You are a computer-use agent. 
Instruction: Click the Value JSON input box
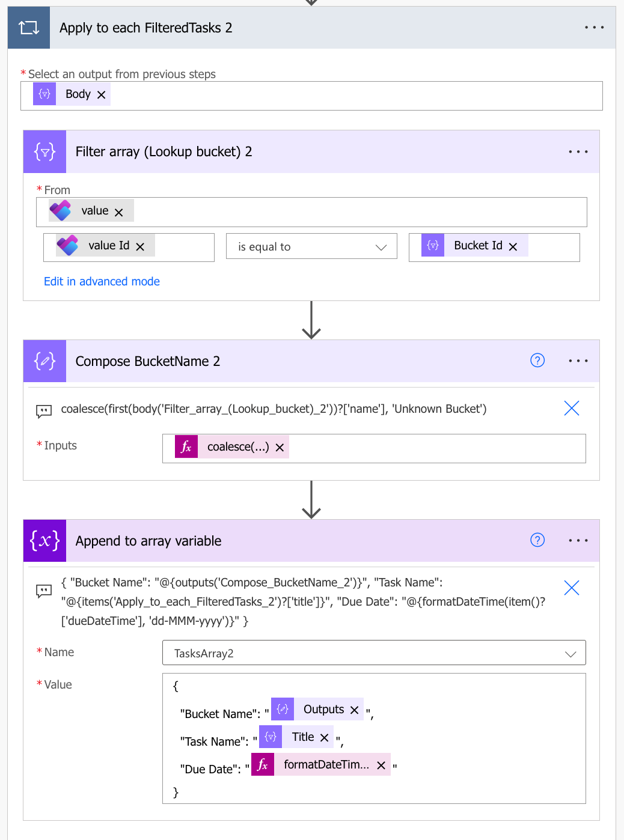coord(374,738)
